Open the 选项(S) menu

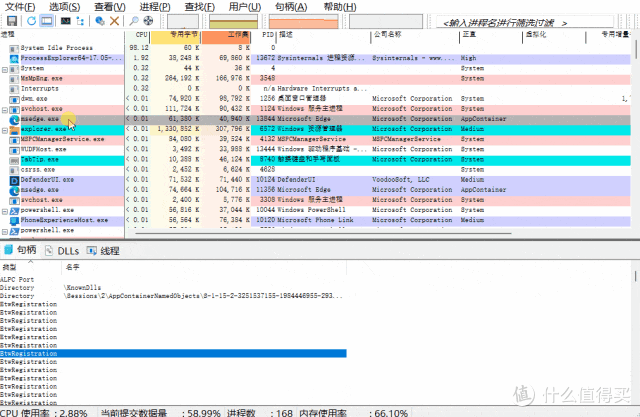tap(64, 7)
